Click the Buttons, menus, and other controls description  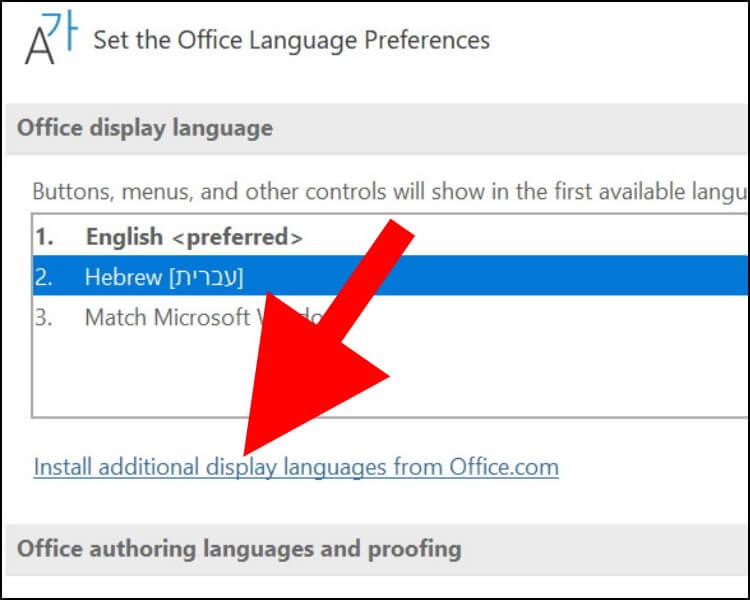click(389, 192)
